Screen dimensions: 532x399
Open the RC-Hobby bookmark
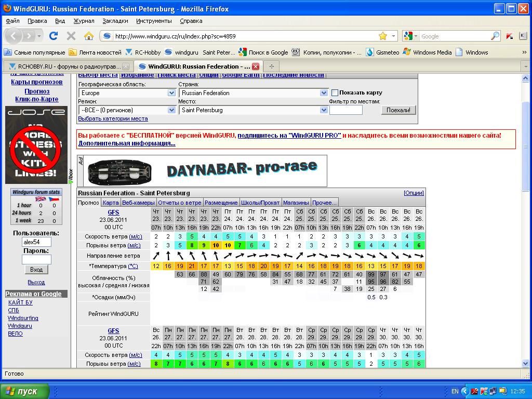[x=142, y=52]
